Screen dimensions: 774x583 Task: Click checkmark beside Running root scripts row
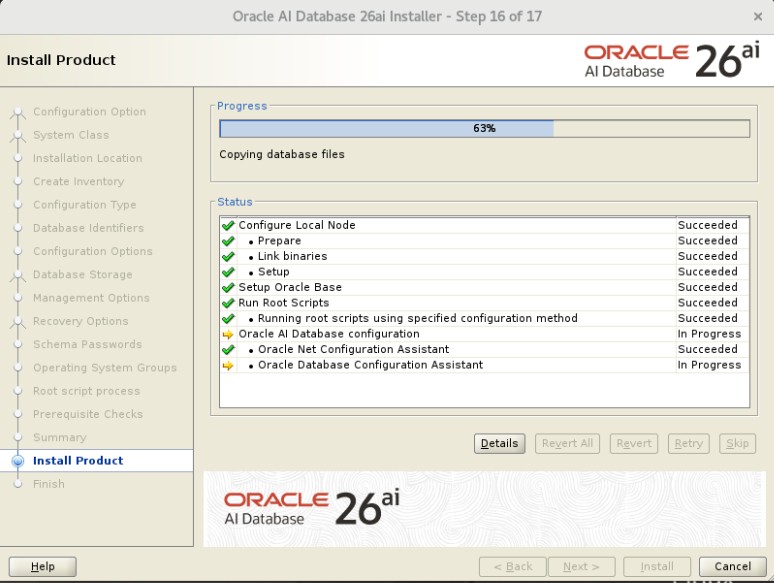[228, 318]
